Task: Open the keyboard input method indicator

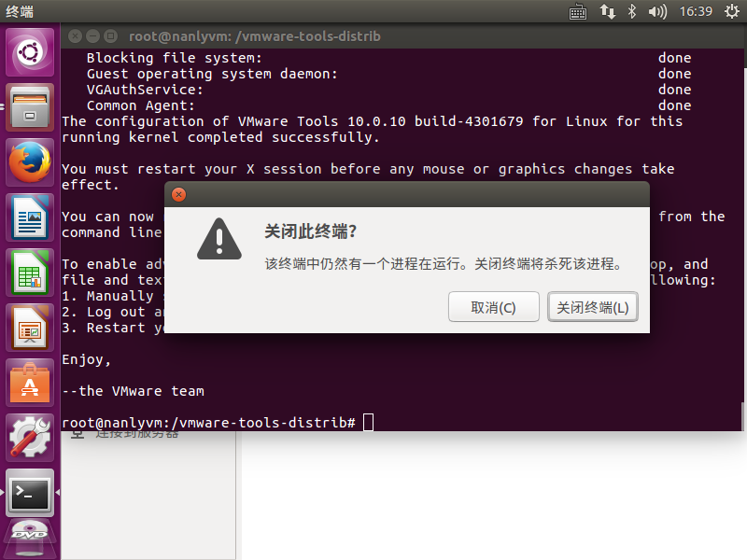Action: pyautogui.click(x=578, y=11)
